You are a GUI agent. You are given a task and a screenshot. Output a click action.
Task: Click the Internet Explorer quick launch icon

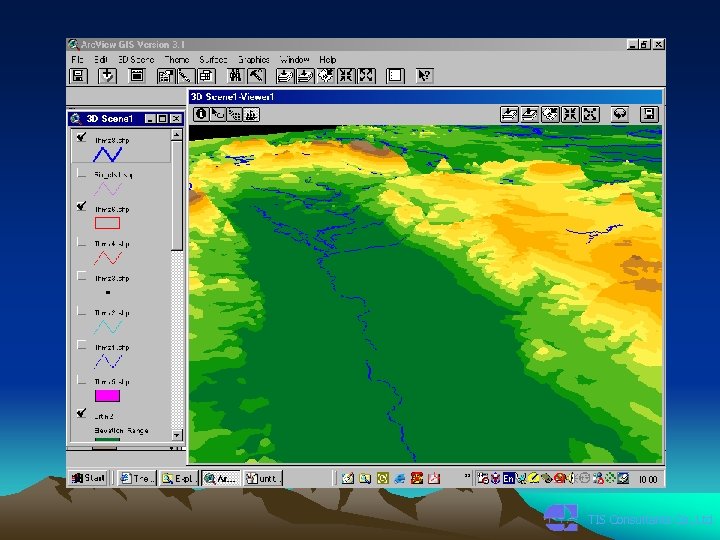click(399, 478)
